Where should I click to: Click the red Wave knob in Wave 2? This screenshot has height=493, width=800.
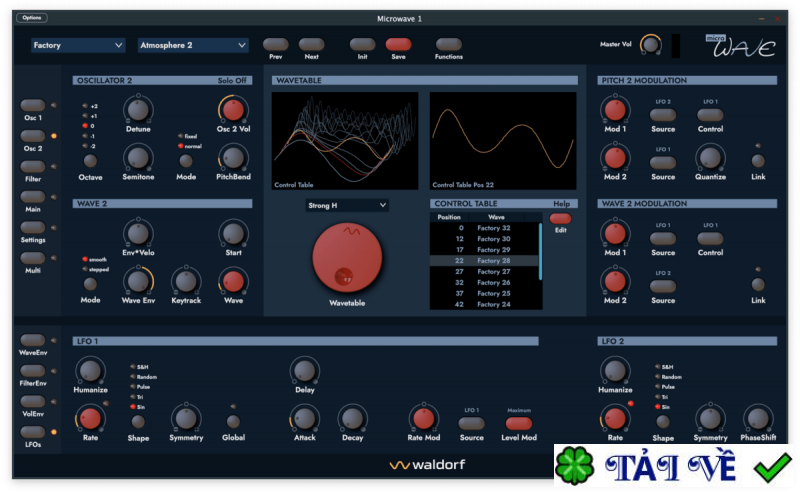click(233, 281)
